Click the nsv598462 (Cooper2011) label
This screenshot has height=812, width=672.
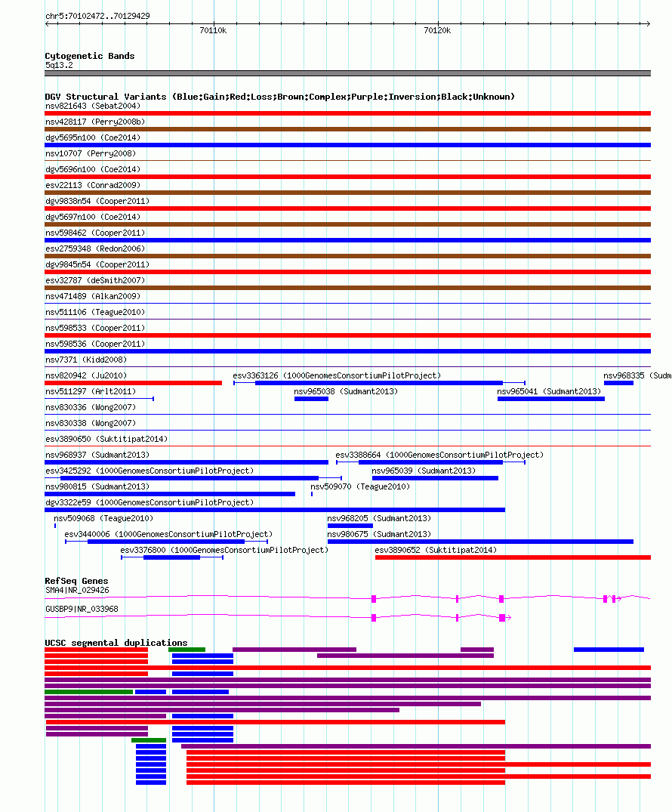(95, 233)
